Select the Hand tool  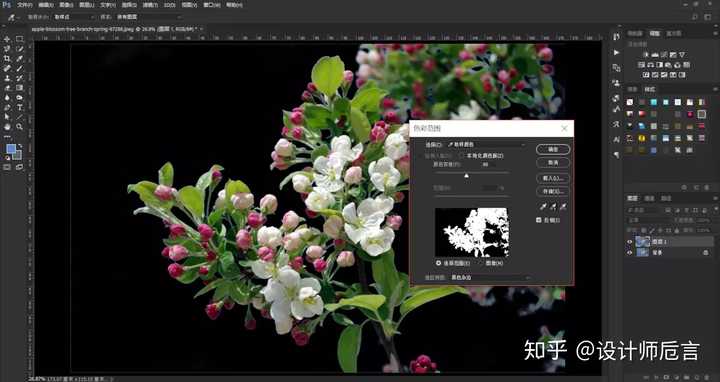coord(7,127)
